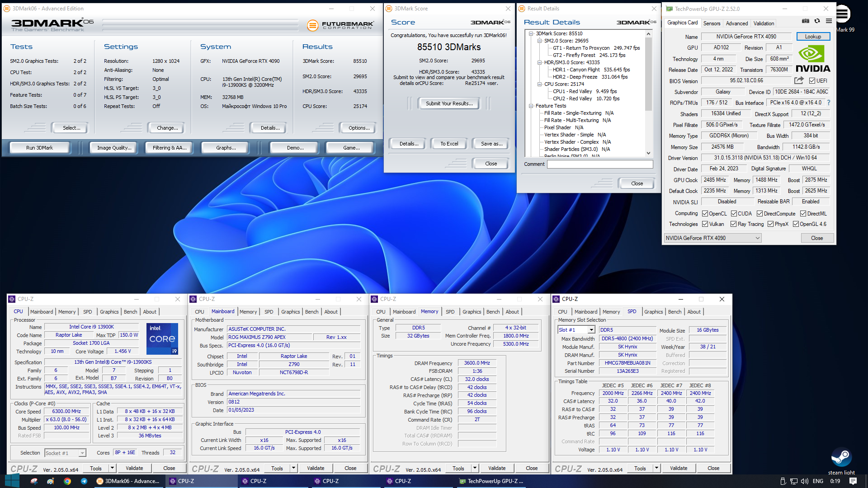This screenshot has width=868, height=488.
Task: Click the Result Details window title icon
Action: pos(522,9)
